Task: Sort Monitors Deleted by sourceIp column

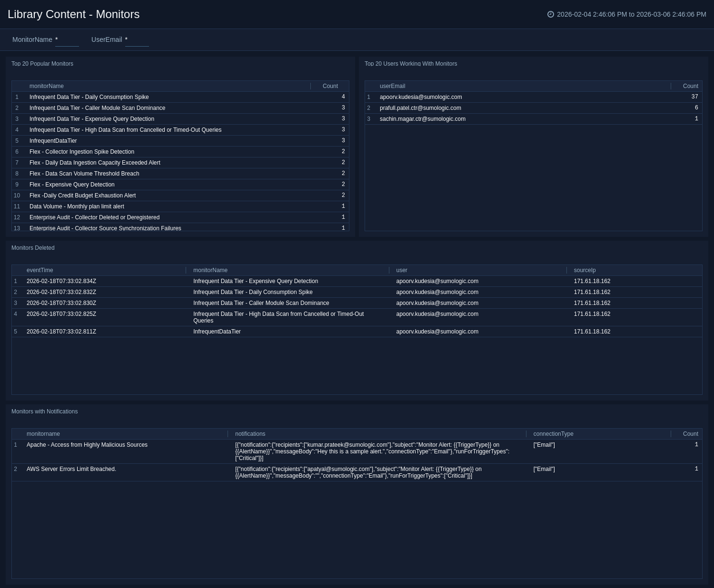Action: pos(585,270)
